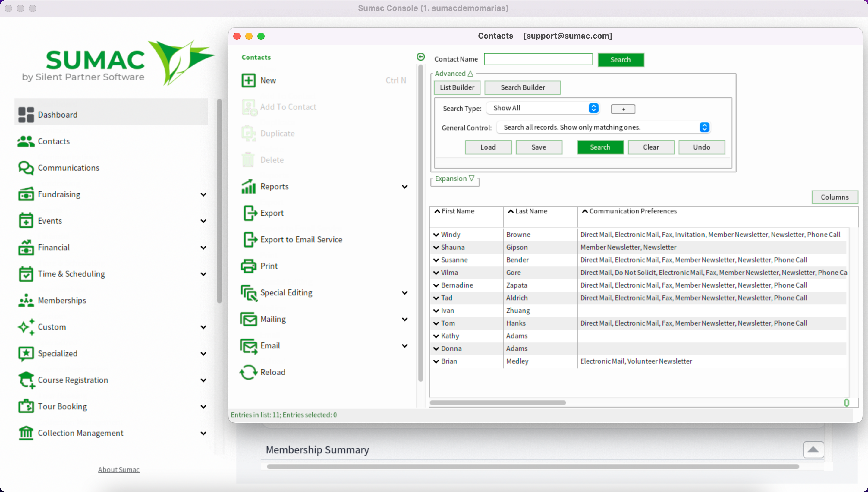Image resolution: width=868 pixels, height=492 pixels.
Task: Click the Clear button
Action: click(651, 147)
